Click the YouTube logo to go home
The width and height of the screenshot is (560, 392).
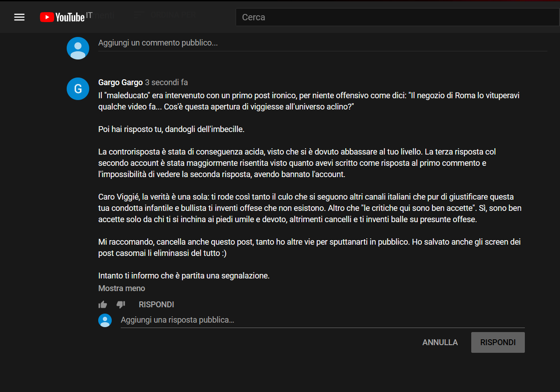coord(62,17)
